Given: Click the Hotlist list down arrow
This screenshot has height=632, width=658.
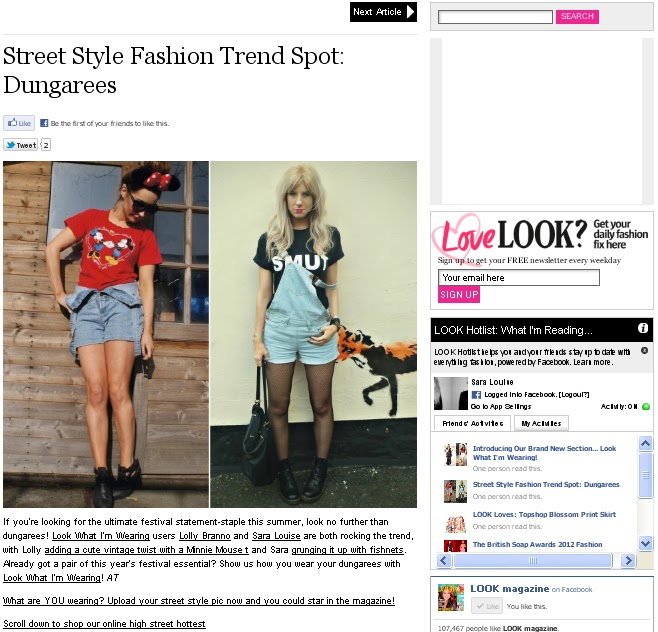Looking at the screenshot, I should pyautogui.click(x=645, y=544).
